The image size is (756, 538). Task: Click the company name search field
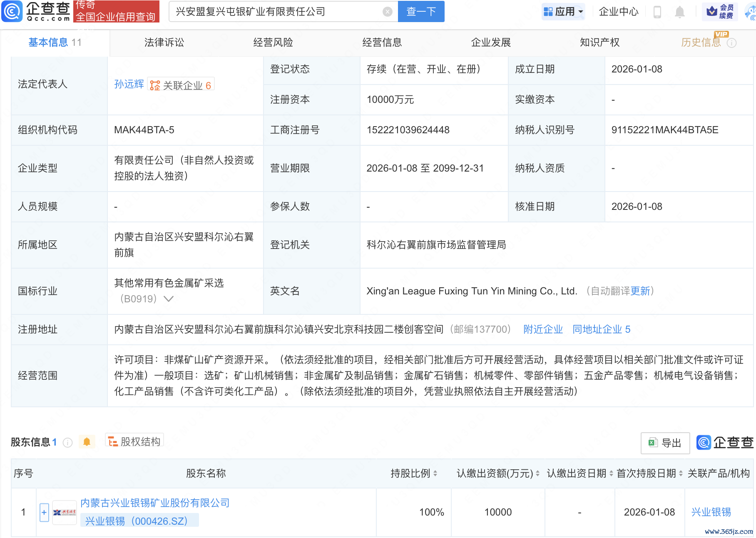pyautogui.click(x=275, y=12)
